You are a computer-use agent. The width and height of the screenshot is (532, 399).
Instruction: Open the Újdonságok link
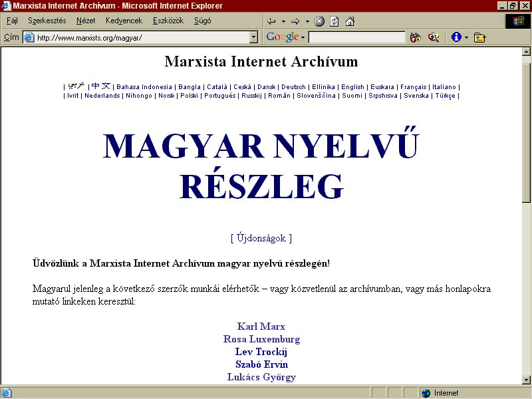261,238
